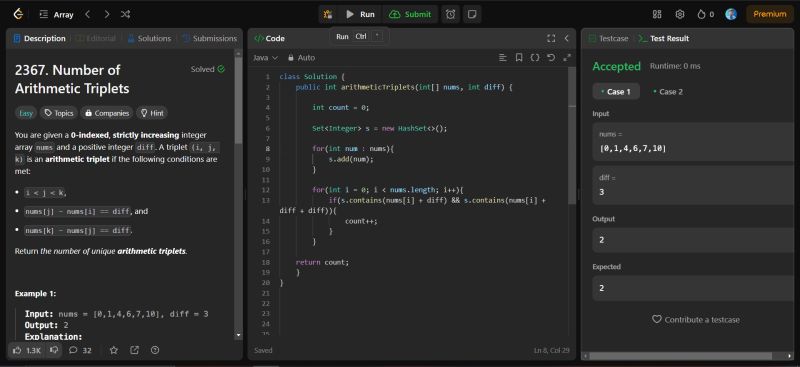Switch to Submissions tab
800x367 pixels.
(x=210, y=38)
